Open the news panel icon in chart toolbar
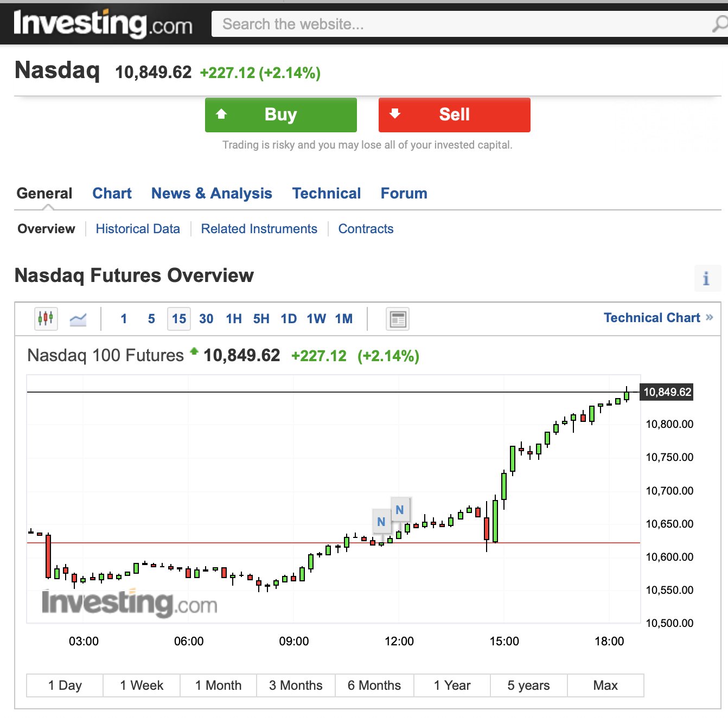 (398, 319)
